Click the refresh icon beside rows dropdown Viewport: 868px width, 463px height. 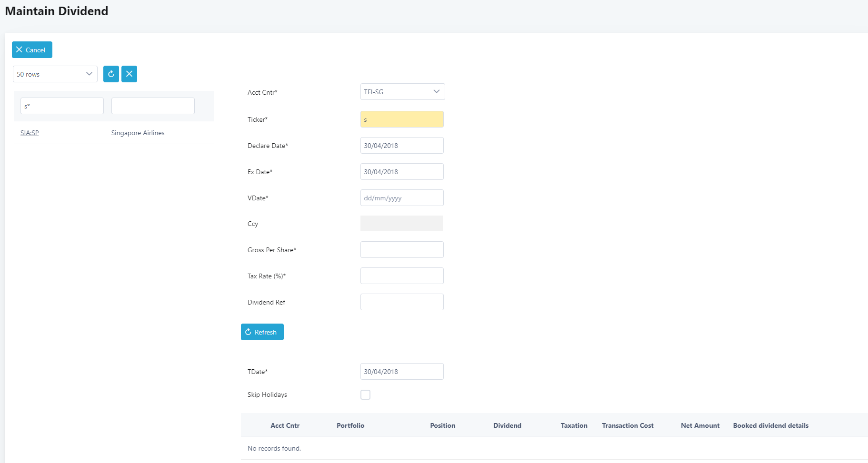pos(111,74)
